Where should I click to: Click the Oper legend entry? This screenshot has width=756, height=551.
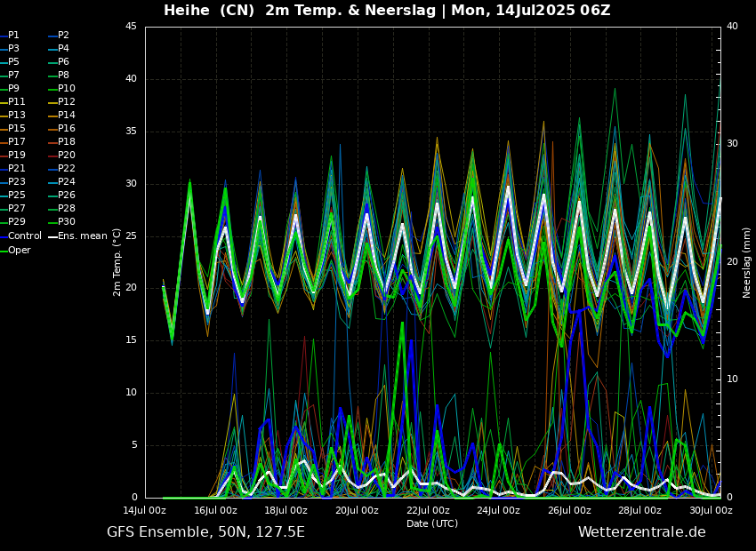[19, 250]
